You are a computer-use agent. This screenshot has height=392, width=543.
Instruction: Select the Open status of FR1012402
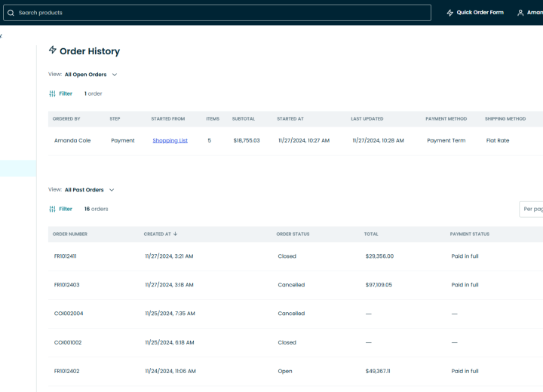click(x=285, y=371)
